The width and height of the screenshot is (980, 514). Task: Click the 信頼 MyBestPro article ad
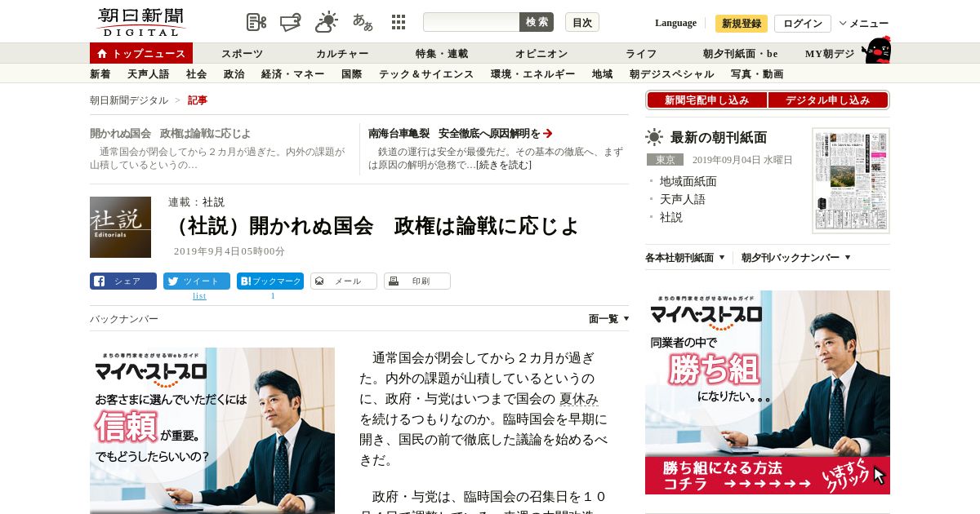coord(212,431)
